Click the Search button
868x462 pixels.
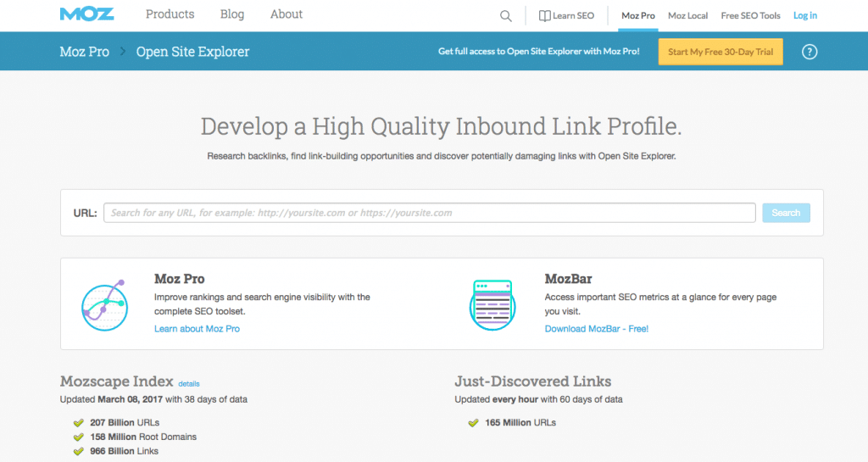[x=786, y=213]
